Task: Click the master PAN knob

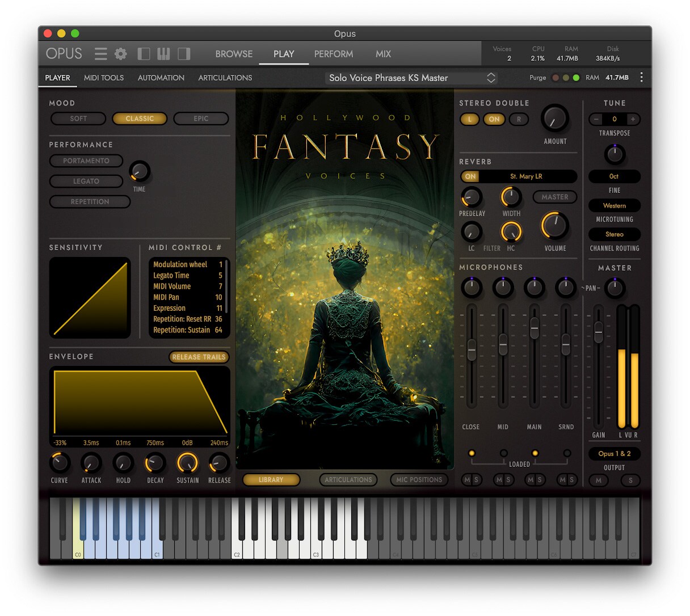Action: coord(615,288)
